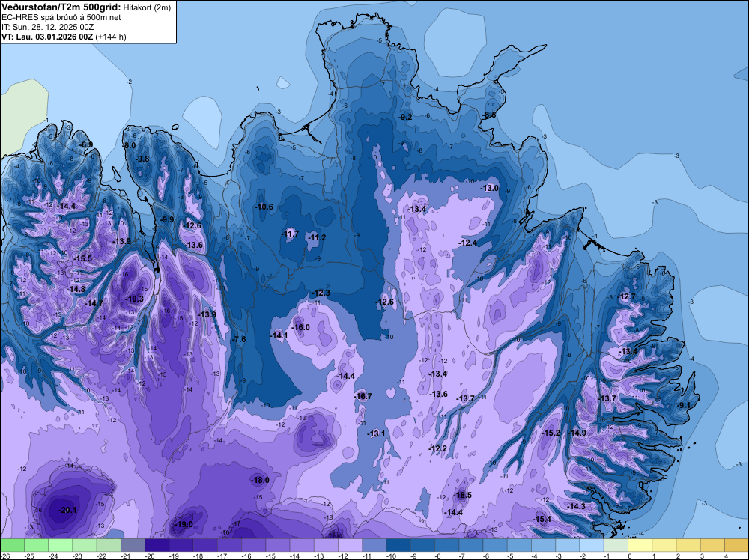Click the line EC-HRES spá brúuð á 500m net
This screenshot has width=749, height=560.
pos(61,18)
